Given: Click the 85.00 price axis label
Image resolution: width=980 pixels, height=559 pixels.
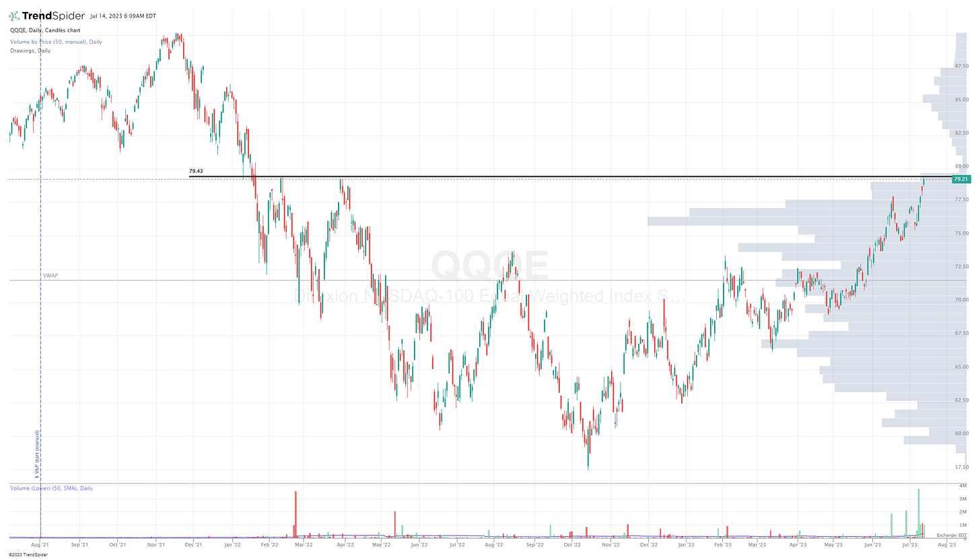Looking at the screenshot, I should [x=961, y=100].
